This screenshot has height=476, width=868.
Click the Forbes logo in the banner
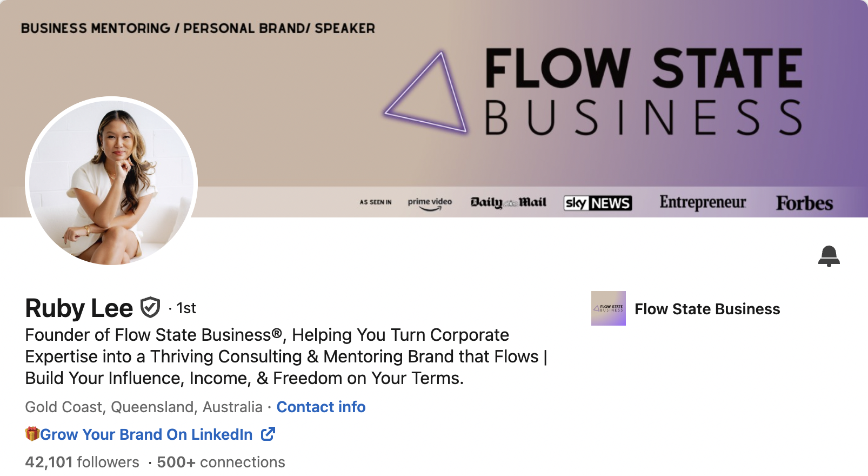pyautogui.click(x=804, y=203)
